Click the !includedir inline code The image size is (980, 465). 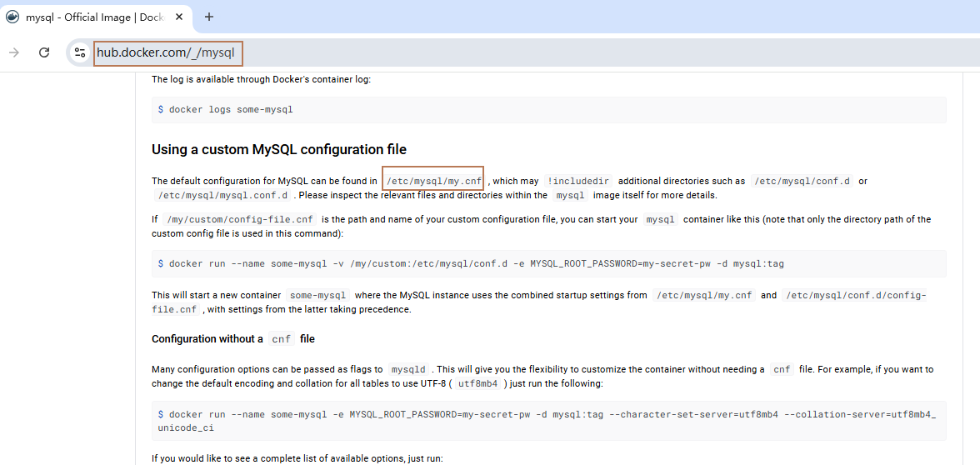578,182
